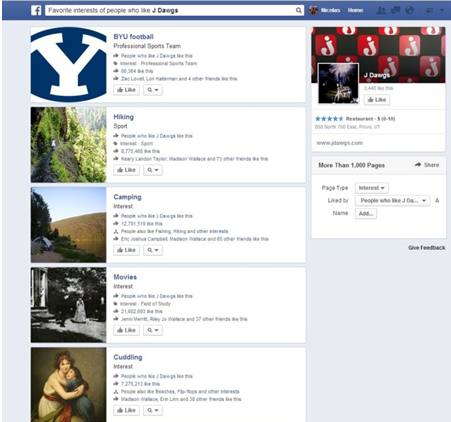Open www.jdawgs.com website link
The height and width of the screenshot is (422, 451).
[x=339, y=143]
